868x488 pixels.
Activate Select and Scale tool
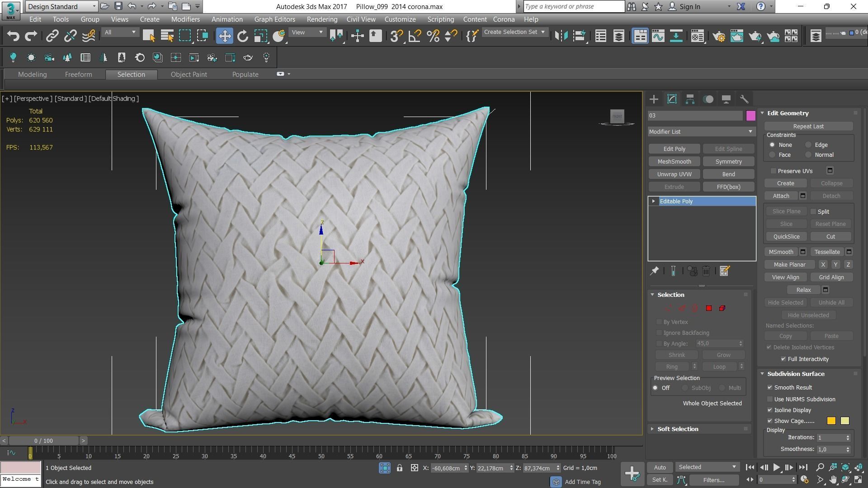click(260, 36)
